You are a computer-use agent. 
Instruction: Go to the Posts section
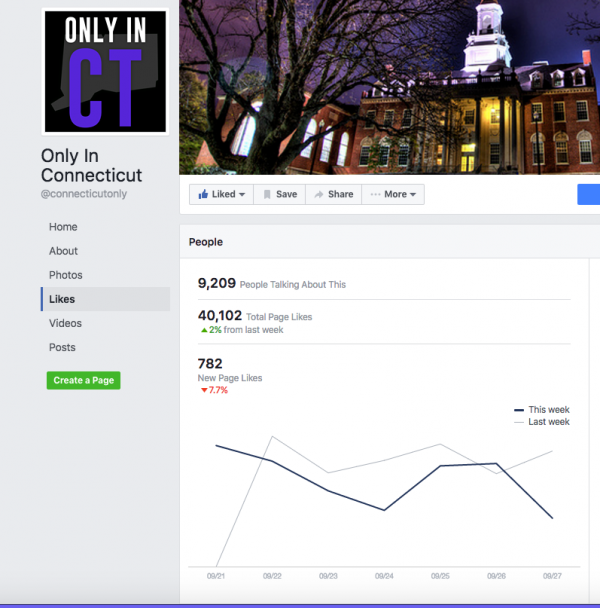[x=62, y=347]
